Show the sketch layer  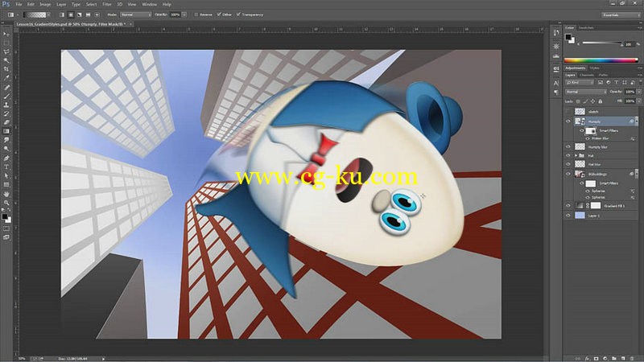point(568,112)
